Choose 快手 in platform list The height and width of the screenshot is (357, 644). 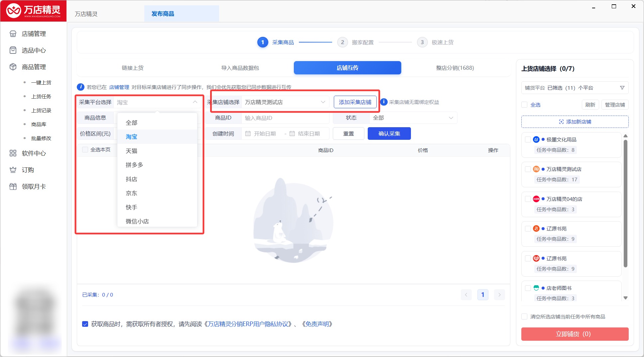157,207
